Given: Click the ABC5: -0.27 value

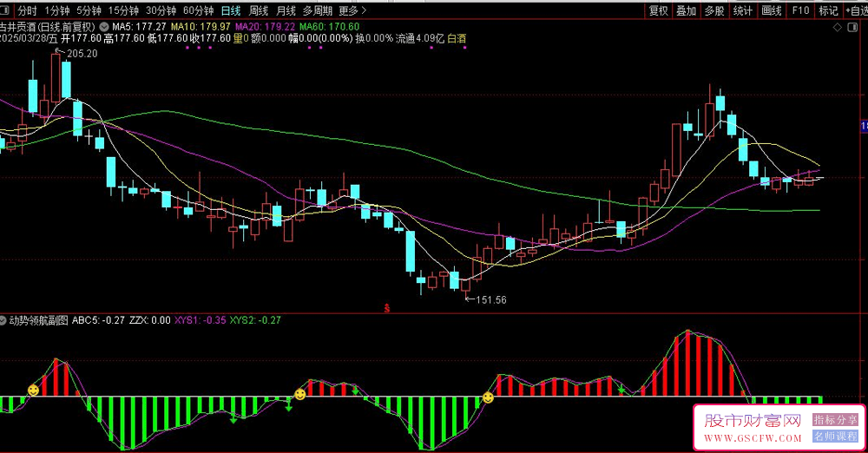Looking at the screenshot, I should click(x=98, y=320).
